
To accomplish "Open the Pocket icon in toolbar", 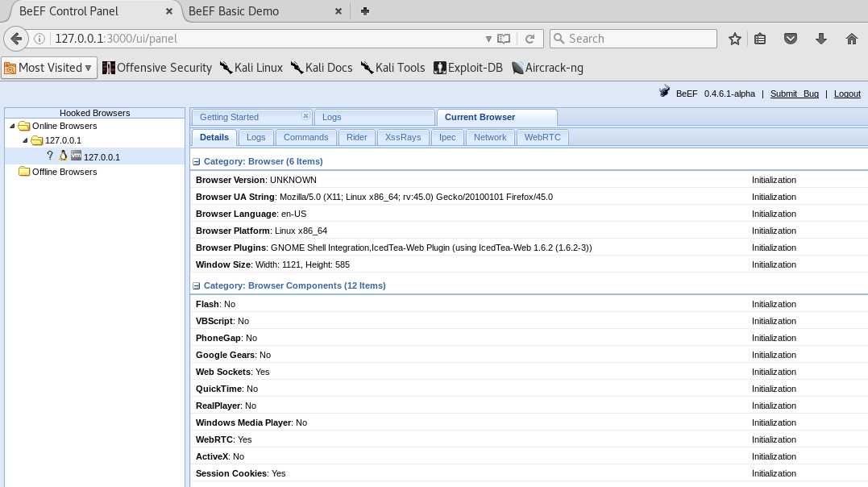I will [x=791, y=39].
